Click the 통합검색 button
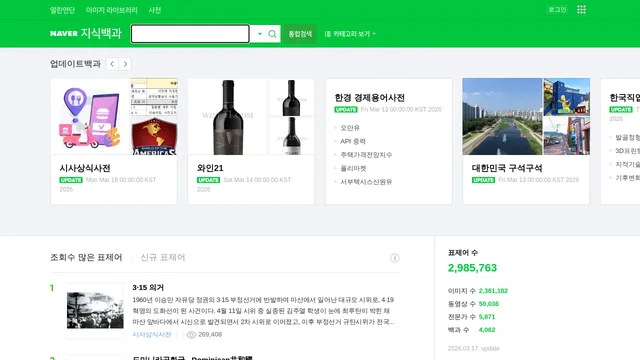 click(x=300, y=34)
